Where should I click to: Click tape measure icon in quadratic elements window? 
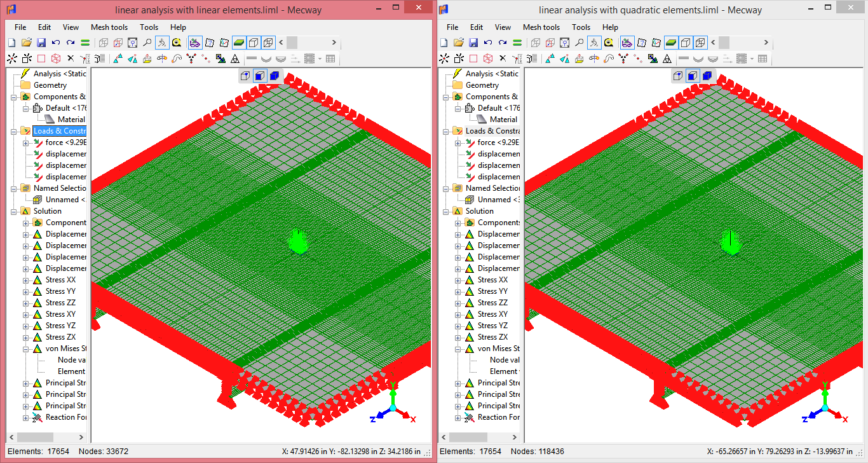609,43
